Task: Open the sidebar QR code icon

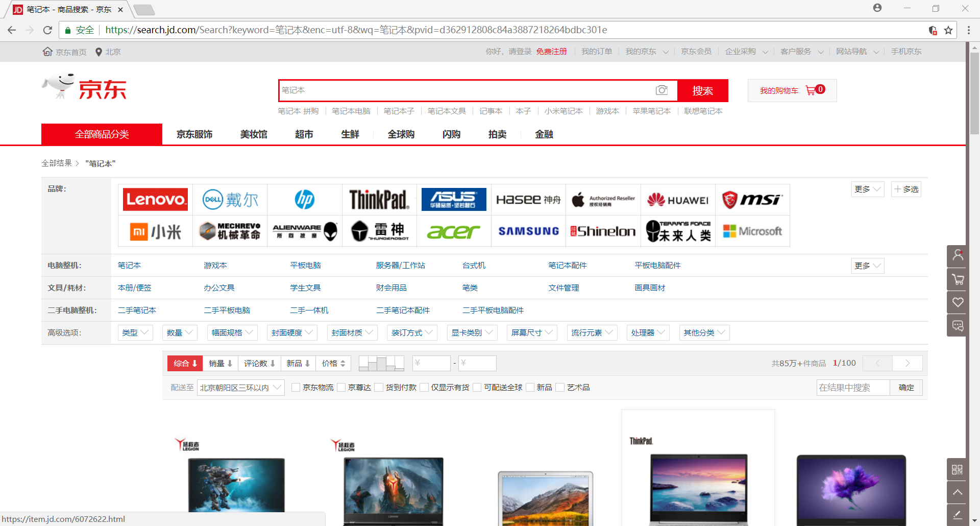Action: pyautogui.click(x=957, y=469)
